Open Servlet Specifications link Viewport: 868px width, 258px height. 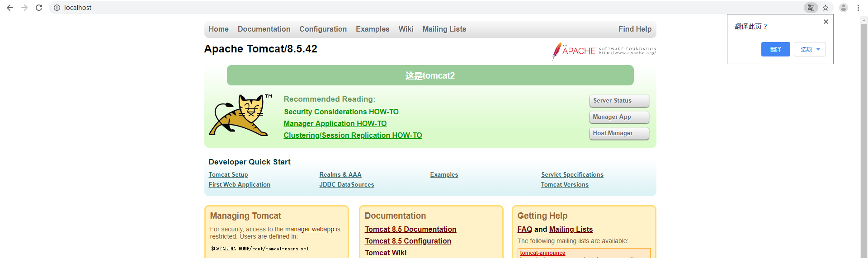(x=572, y=174)
